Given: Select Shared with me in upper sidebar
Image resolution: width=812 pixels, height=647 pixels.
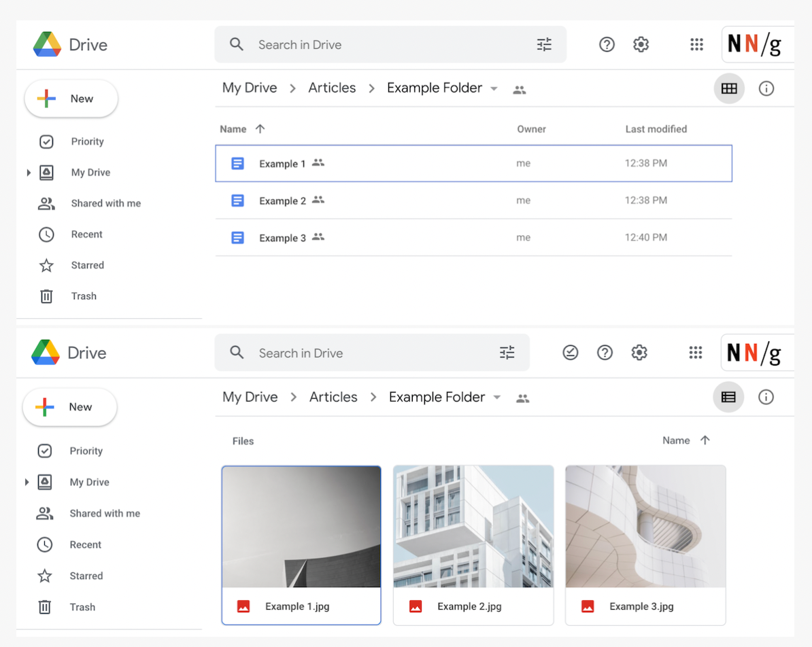Looking at the screenshot, I should [x=105, y=203].
